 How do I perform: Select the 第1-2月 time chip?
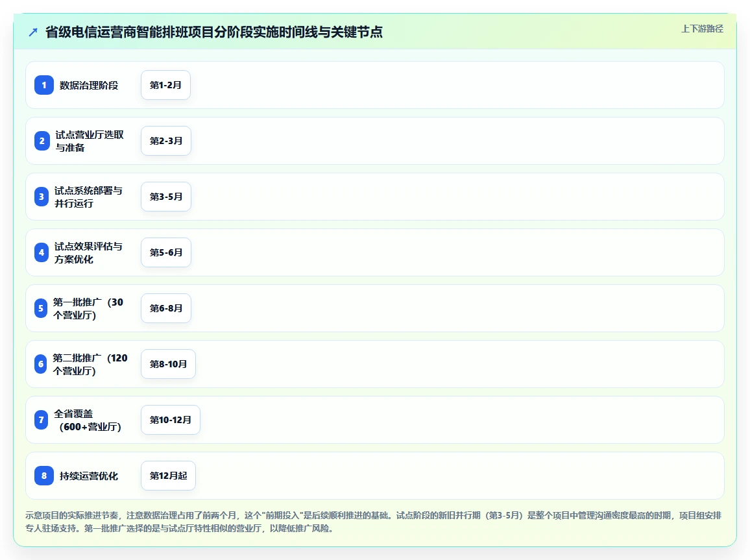coord(165,85)
